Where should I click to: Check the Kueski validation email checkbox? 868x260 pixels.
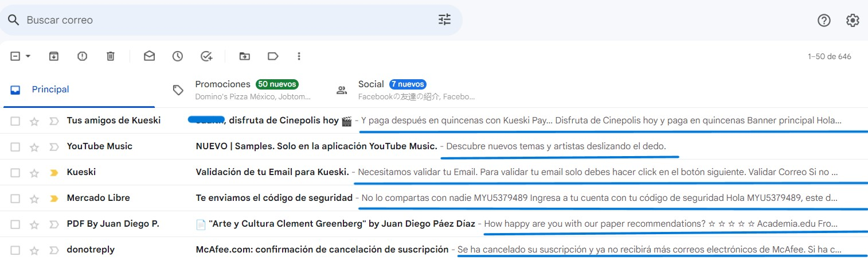tap(15, 173)
